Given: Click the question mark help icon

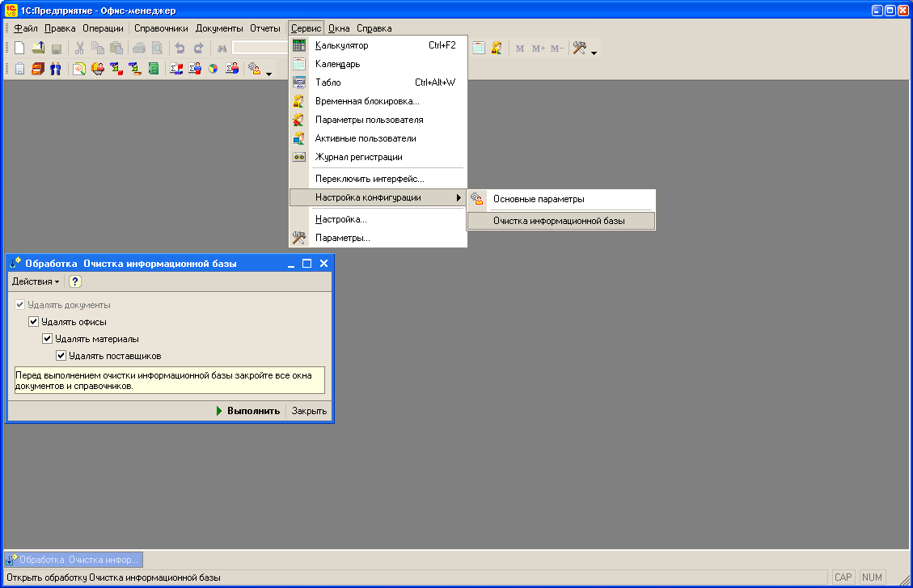Looking at the screenshot, I should (x=75, y=281).
